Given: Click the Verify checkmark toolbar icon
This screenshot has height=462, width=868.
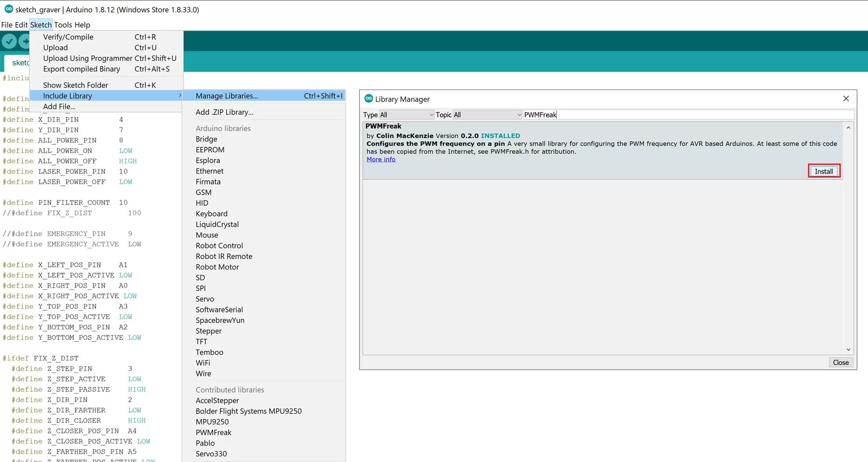Looking at the screenshot, I should (x=9, y=41).
